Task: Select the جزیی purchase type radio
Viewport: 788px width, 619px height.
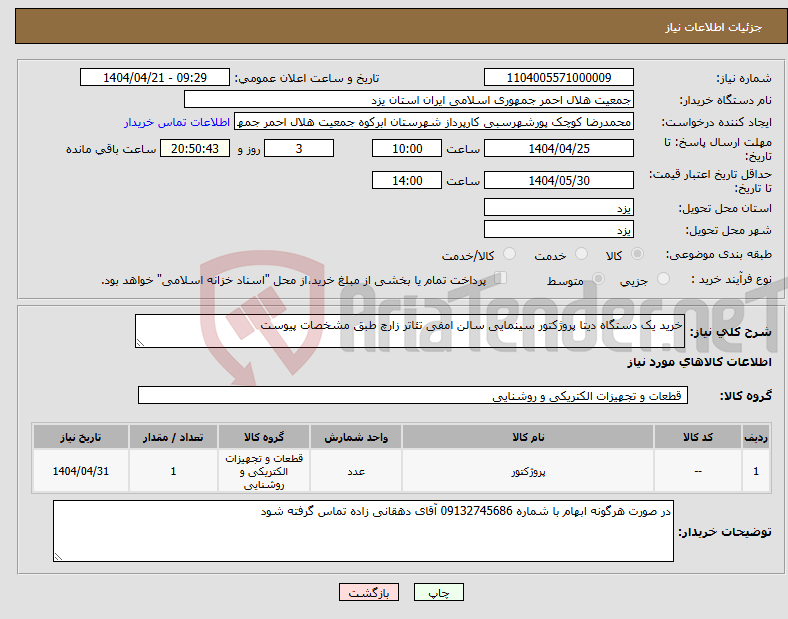Action: point(663,278)
